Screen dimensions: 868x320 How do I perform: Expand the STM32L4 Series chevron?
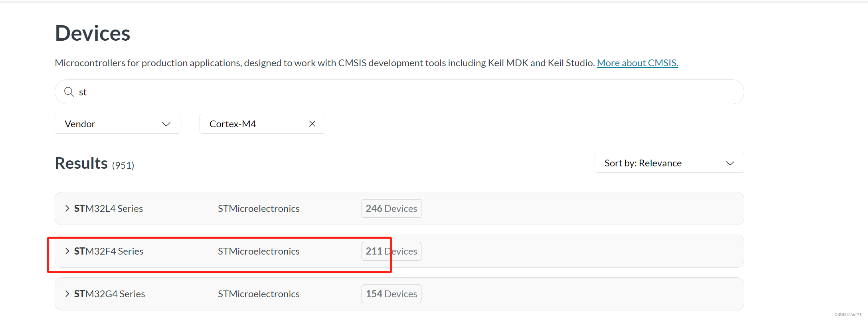tap(67, 208)
